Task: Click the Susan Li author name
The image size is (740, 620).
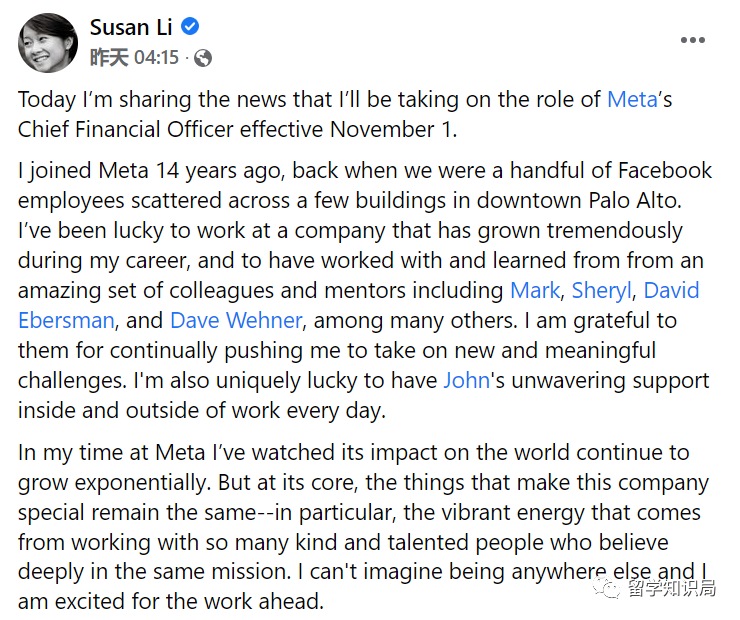Action: (130, 27)
